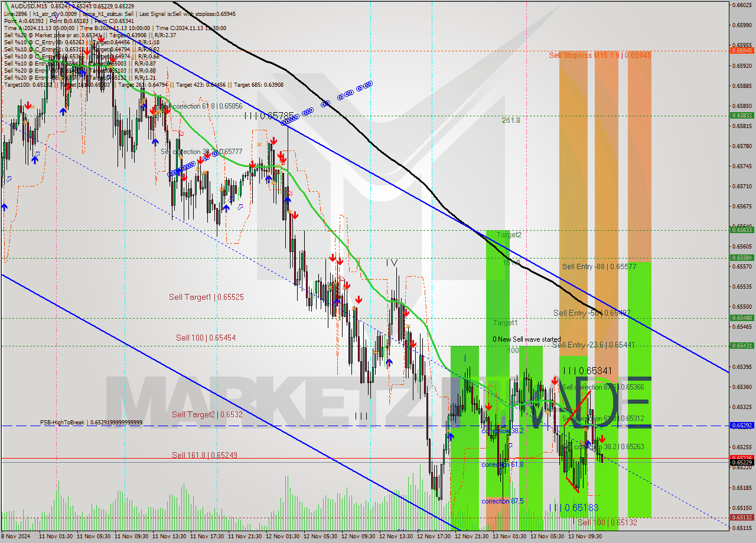Select the 'Sell 100 | 0.65132' label
756x543 pixels.
607,522
